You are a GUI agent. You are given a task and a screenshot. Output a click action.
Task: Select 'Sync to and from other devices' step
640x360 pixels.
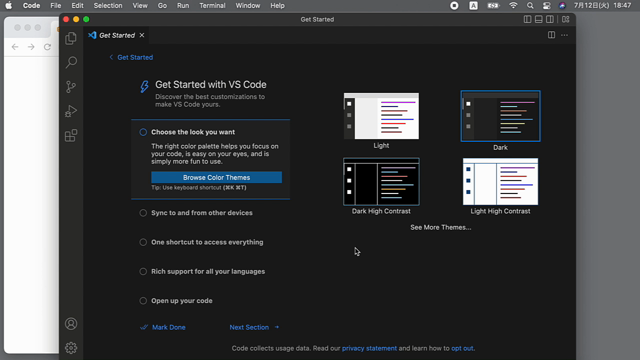[x=202, y=213]
